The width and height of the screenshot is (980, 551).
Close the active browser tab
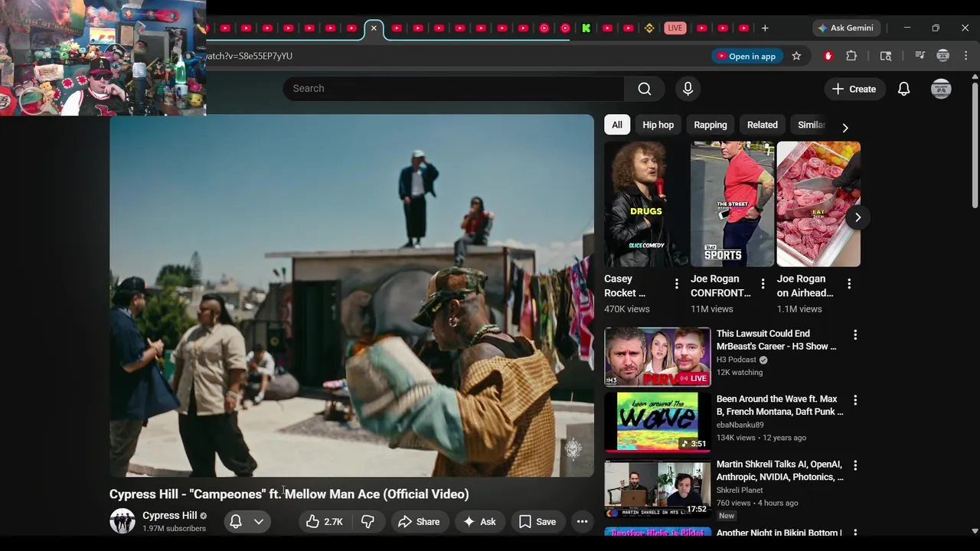(x=374, y=28)
